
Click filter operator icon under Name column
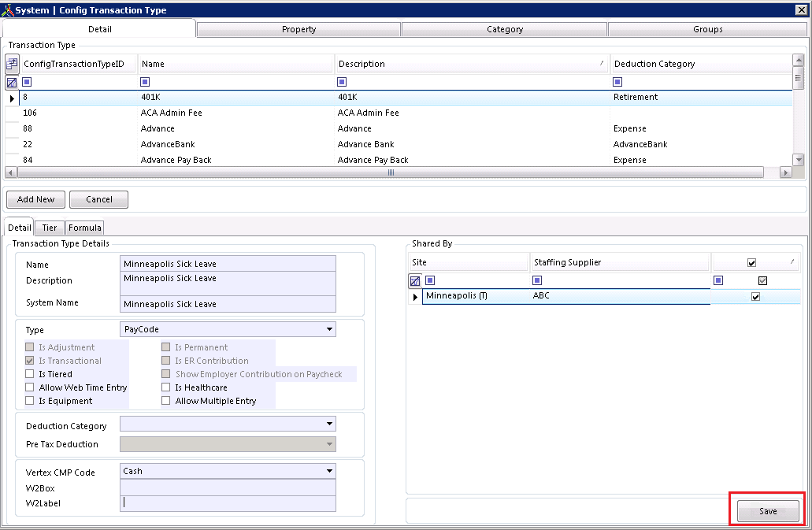(145, 82)
